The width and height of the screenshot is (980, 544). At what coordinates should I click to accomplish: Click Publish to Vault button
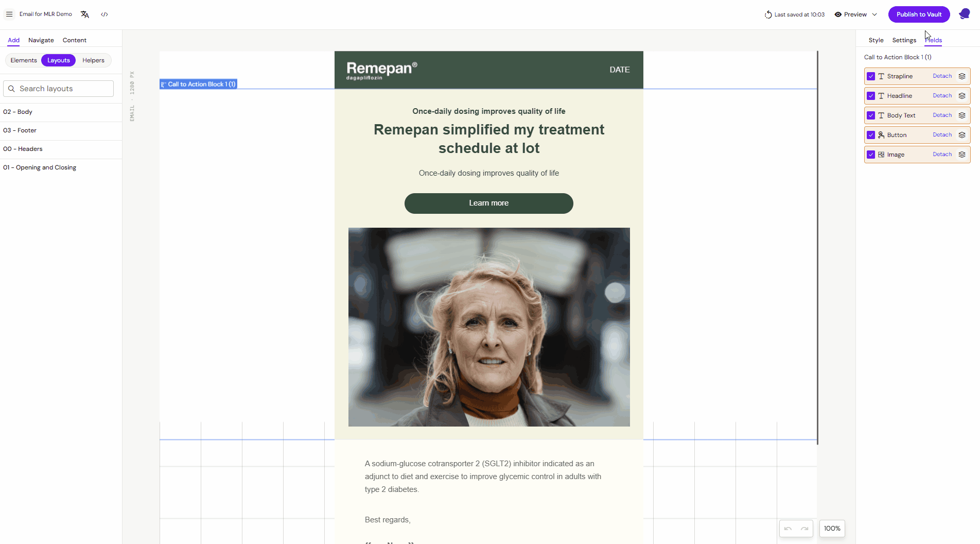(x=919, y=14)
